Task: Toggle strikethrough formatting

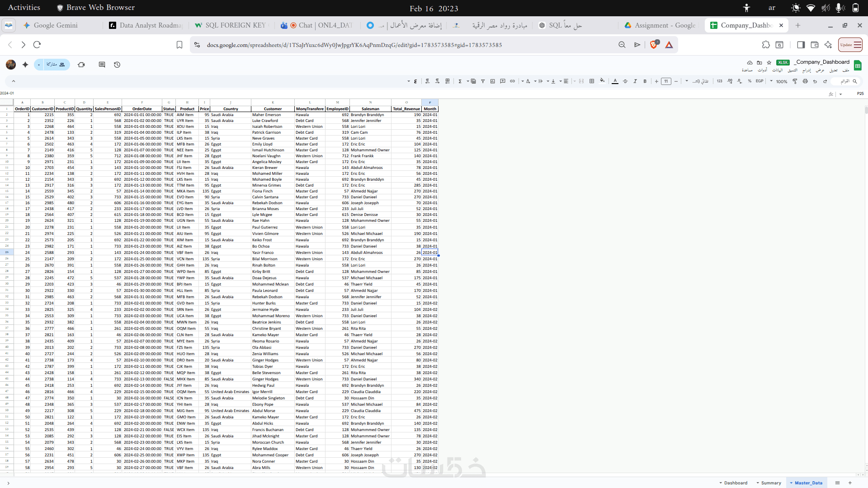Action: point(625,81)
